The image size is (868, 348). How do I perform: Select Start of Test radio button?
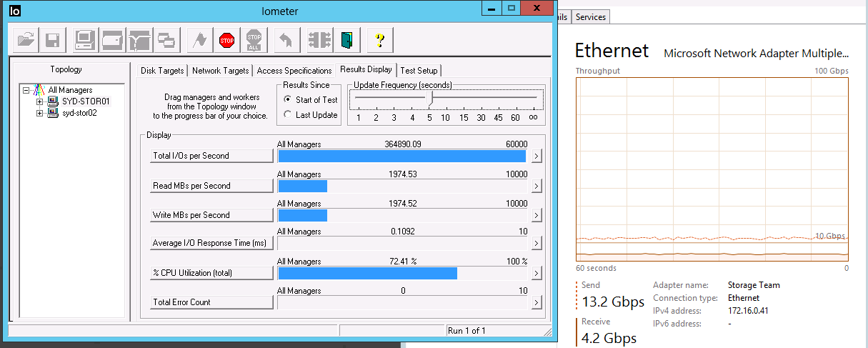pyautogui.click(x=287, y=100)
